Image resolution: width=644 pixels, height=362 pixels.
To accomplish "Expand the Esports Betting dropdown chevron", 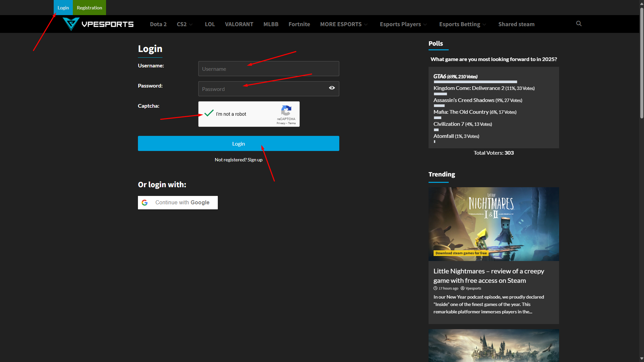I will click(x=484, y=24).
